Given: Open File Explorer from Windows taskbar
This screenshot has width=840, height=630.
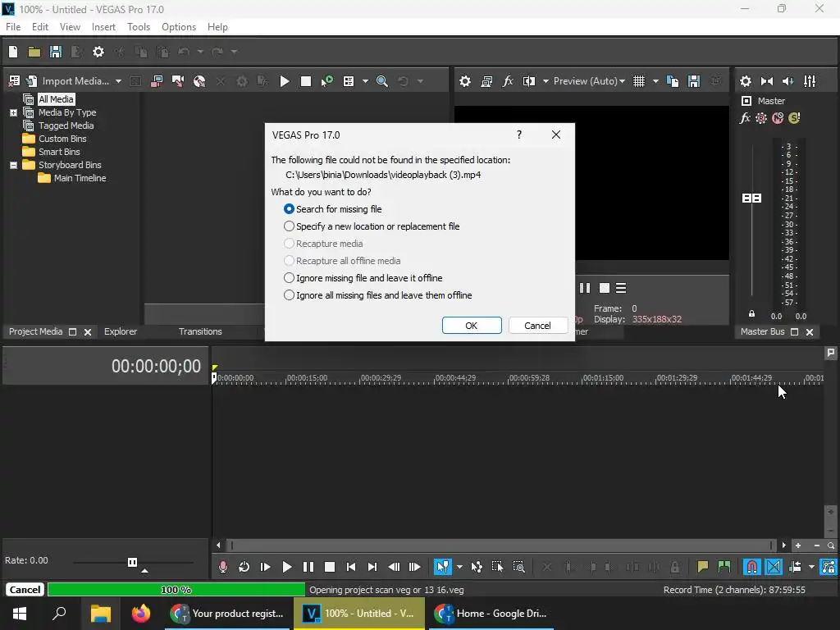Looking at the screenshot, I should click(x=100, y=614).
